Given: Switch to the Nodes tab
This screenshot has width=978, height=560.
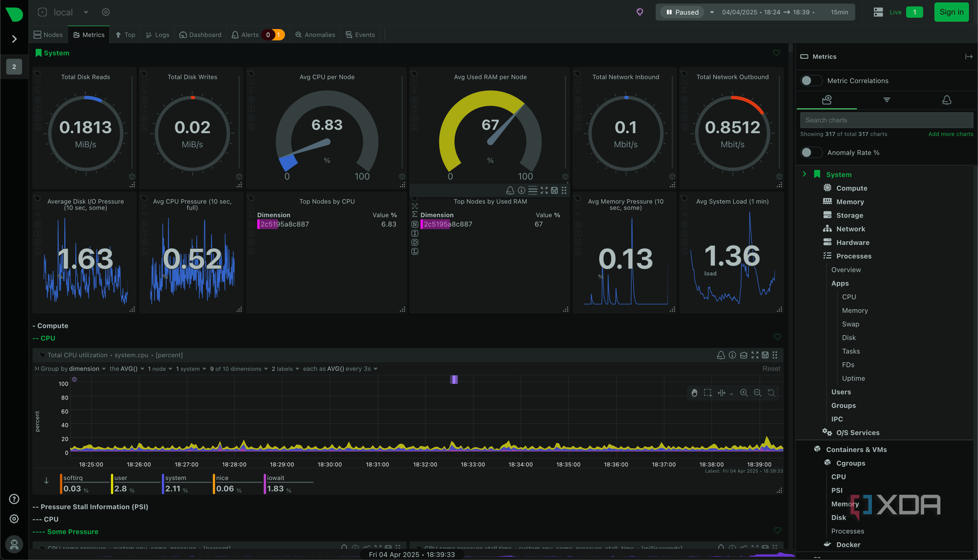Looking at the screenshot, I should pyautogui.click(x=47, y=34).
